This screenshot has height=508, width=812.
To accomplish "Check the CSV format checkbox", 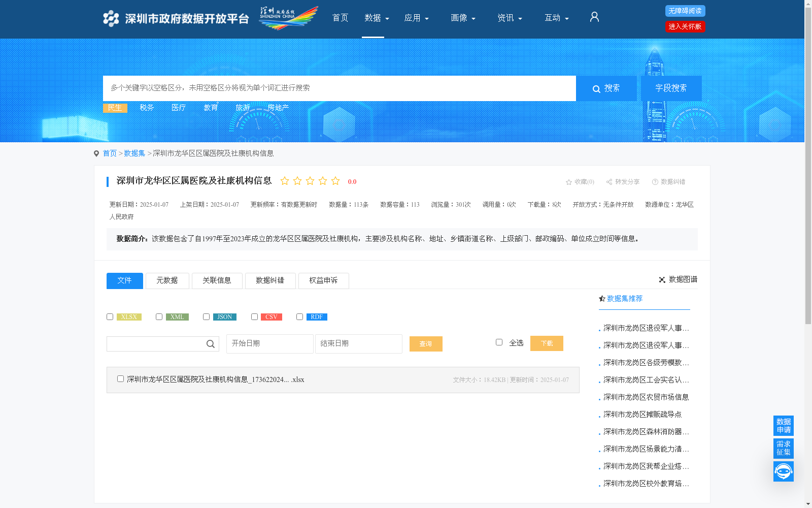I will [x=254, y=316].
